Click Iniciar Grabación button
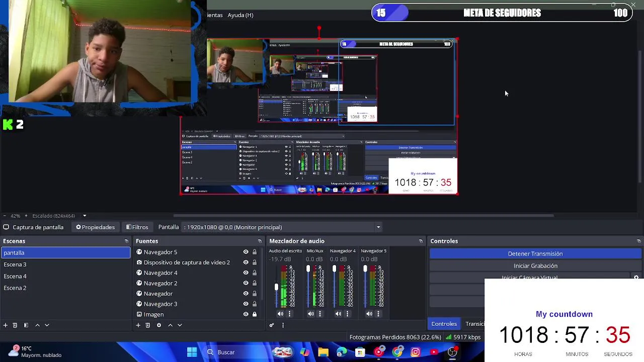Viewport: 644px width, 362px height. (x=535, y=266)
